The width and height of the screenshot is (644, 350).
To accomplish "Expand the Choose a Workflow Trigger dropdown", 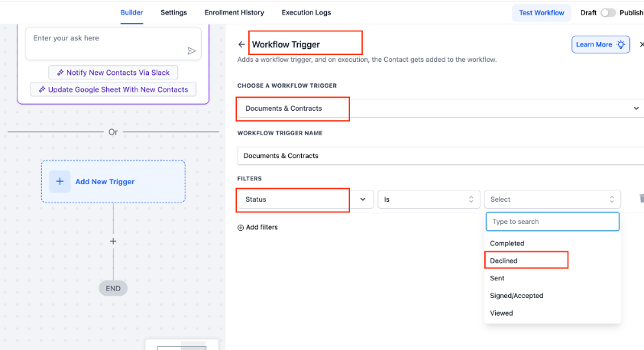I will pos(636,109).
